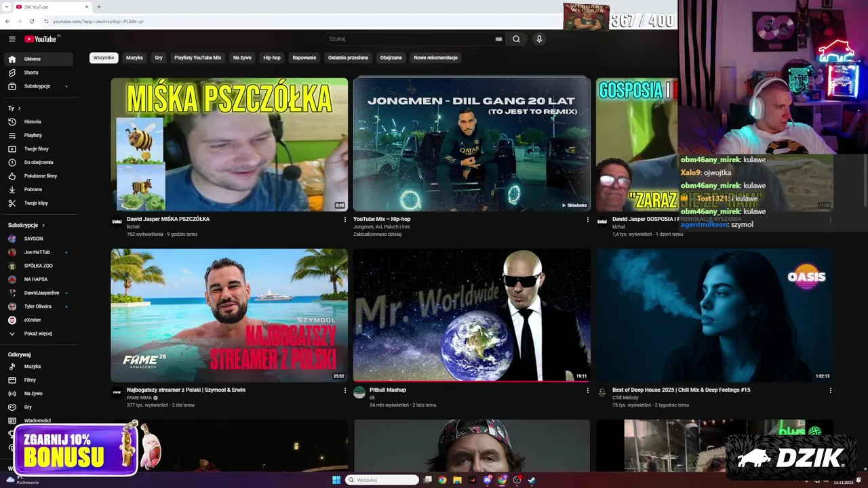This screenshot has width=868, height=488.
Task: Select Playlisty YouTube Mix chip
Action: pyautogui.click(x=197, y=58)
